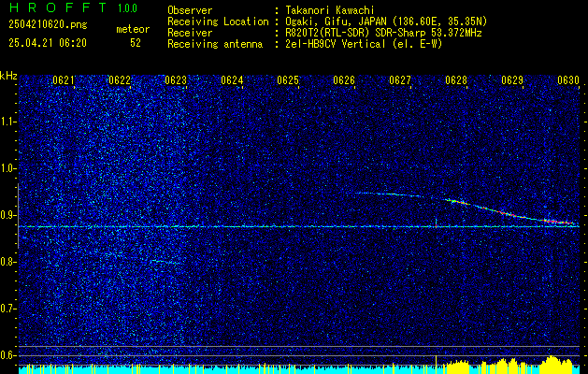Click the 1.1 kHz axis label
This screenshot has width=588, height=374.
pyautogui.click(x=8, y=122)
